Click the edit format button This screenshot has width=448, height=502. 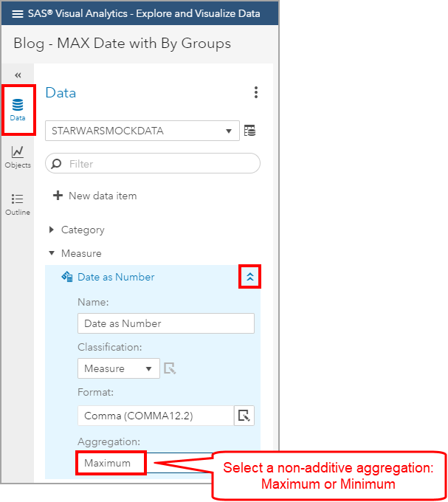point(244,416)
